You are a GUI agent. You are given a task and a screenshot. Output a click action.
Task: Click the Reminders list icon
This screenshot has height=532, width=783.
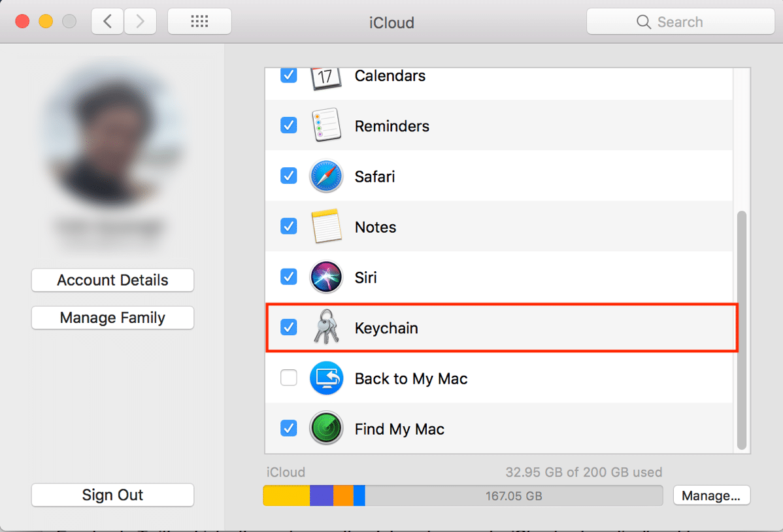(x=326, y=125)
